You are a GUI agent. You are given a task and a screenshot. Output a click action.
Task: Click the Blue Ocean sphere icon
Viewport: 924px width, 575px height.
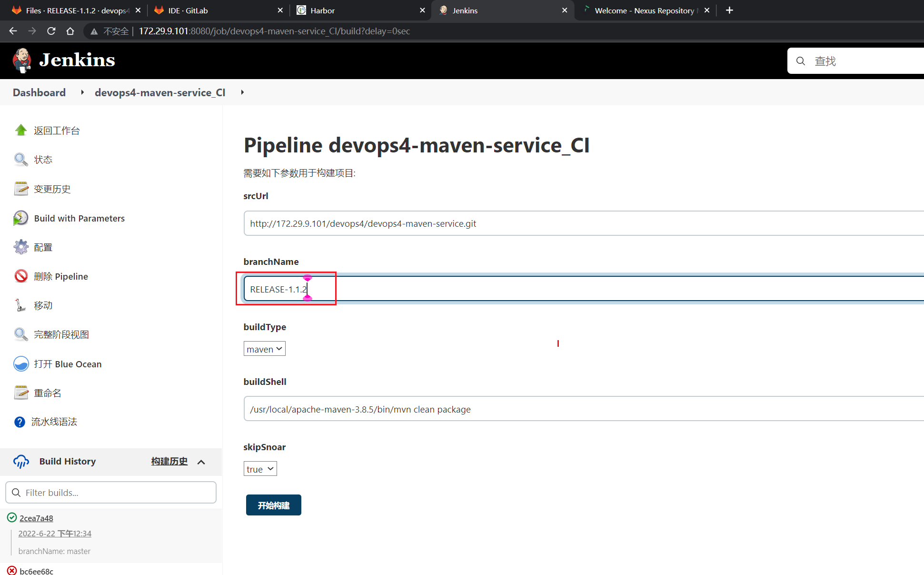[21, 363]
